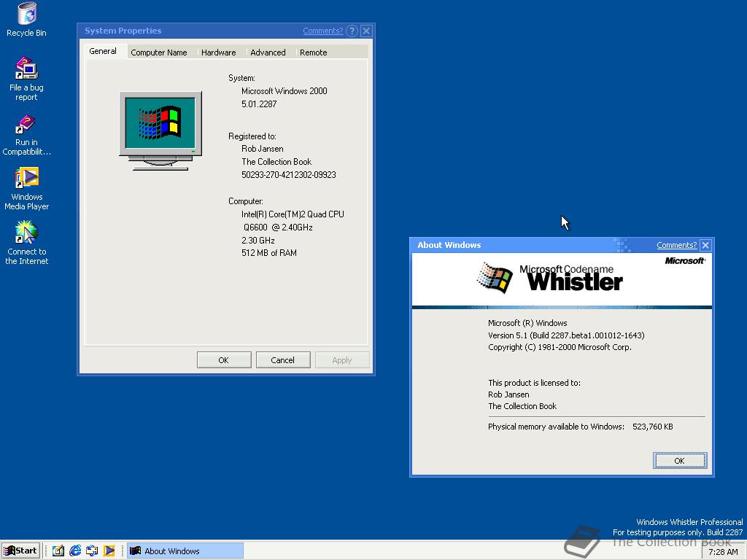This screenshot has height=560, width=747.
Task: Click OK in System Properties dialog
Action: pyautogui.click(x=224, y=360)
